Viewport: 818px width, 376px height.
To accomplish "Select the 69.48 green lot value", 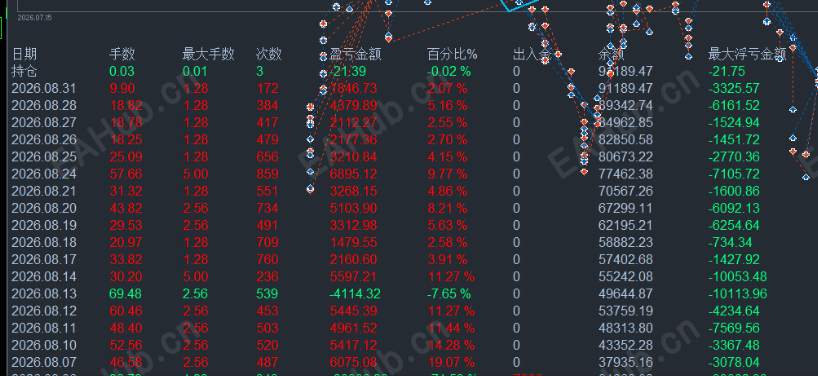I will pos(122,294).
